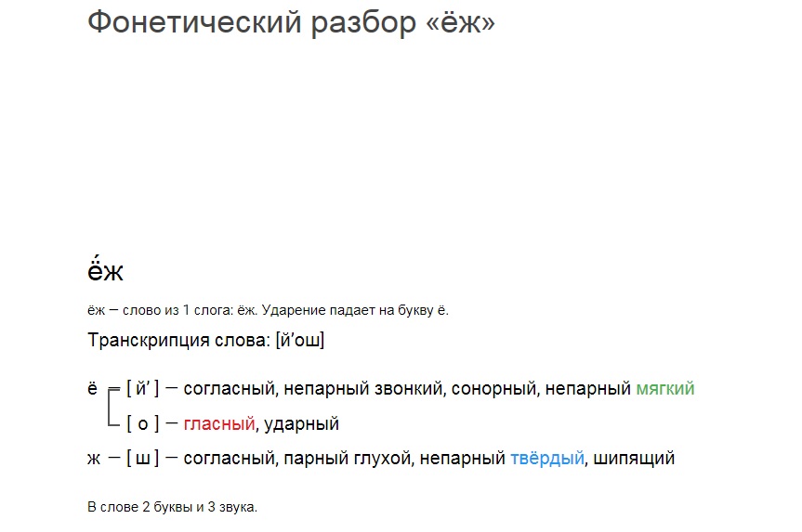Click the sound symbol [о] in brackets

coord(143,423)
